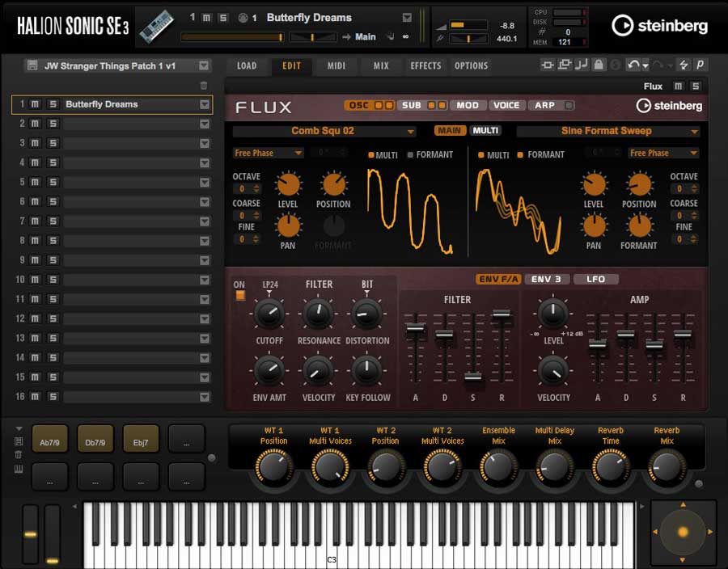Open header Butterfly Dreams program dropdown
This screenshot has height=569, width=728.
tap(407, 18)
